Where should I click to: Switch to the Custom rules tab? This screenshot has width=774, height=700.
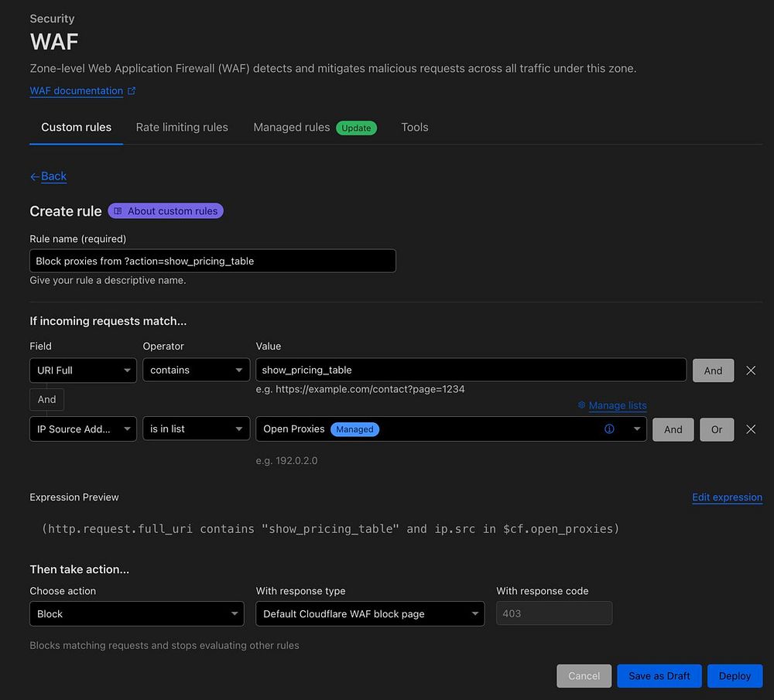click(76, 128)
